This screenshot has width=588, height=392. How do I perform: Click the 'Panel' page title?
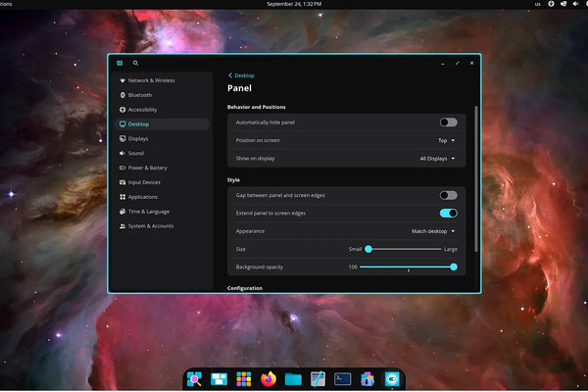tap(239, 88)
